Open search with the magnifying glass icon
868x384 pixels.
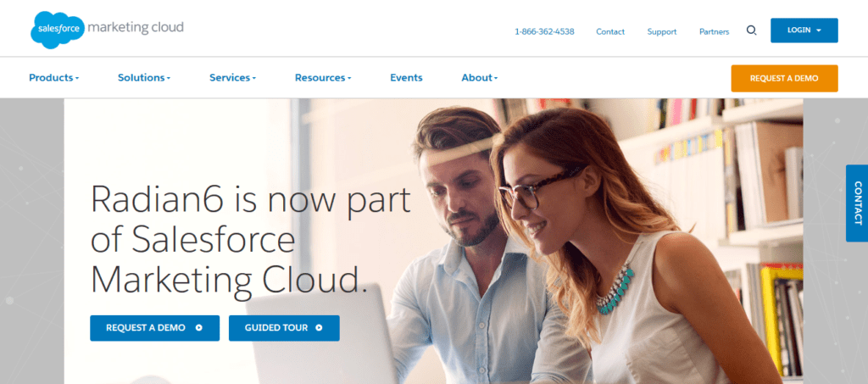(x=751, y=31)
